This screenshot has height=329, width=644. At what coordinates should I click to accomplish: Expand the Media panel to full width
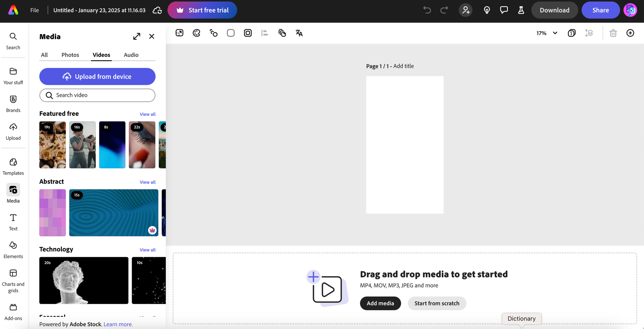coord(137,36)
